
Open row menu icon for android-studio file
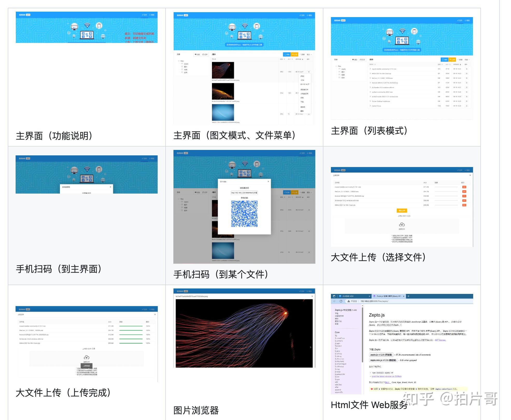[467, 97]
